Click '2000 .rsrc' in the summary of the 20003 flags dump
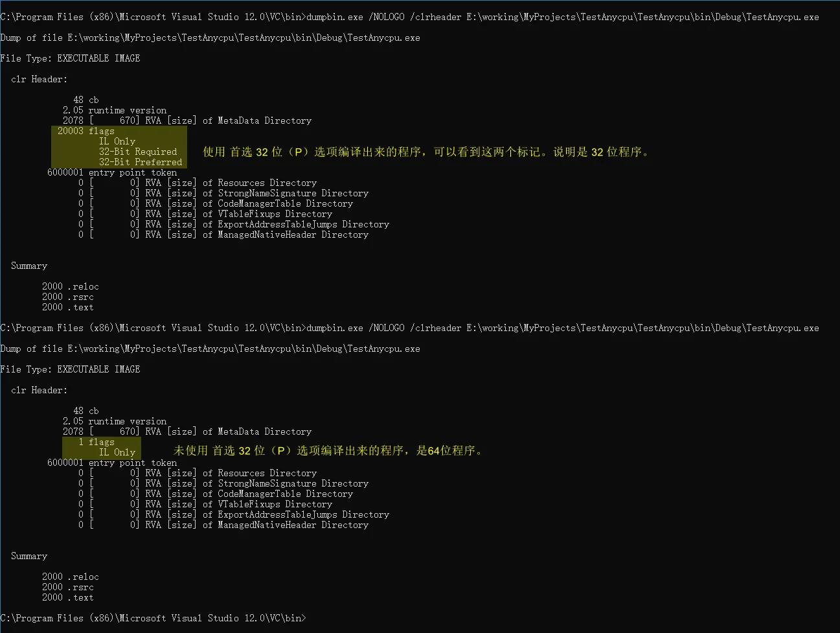 pyautogui.click(x=68, y=297)
